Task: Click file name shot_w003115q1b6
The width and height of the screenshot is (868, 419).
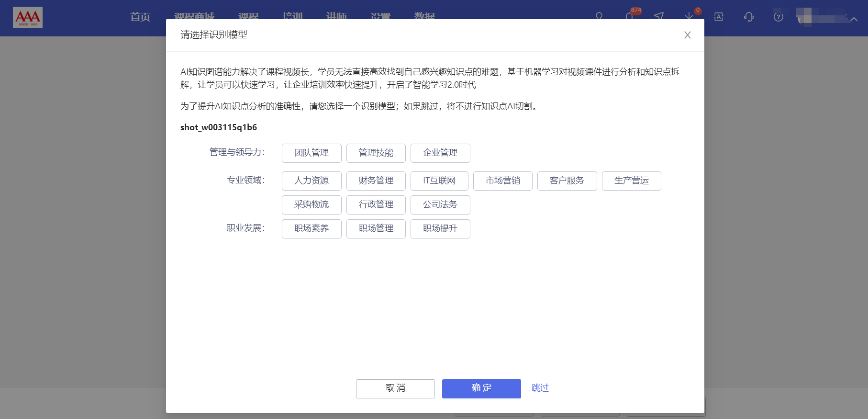Action: 219,127
